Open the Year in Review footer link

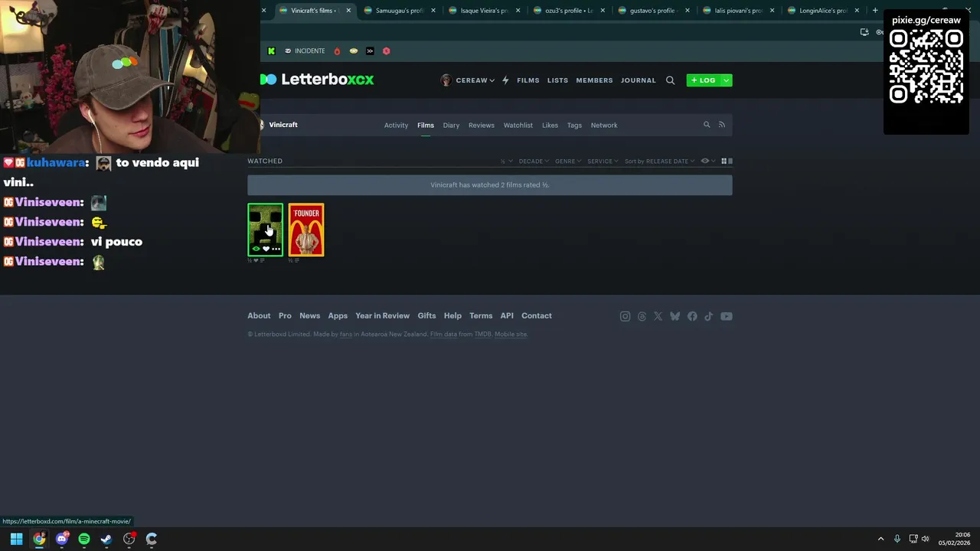[x=382, y=316]
